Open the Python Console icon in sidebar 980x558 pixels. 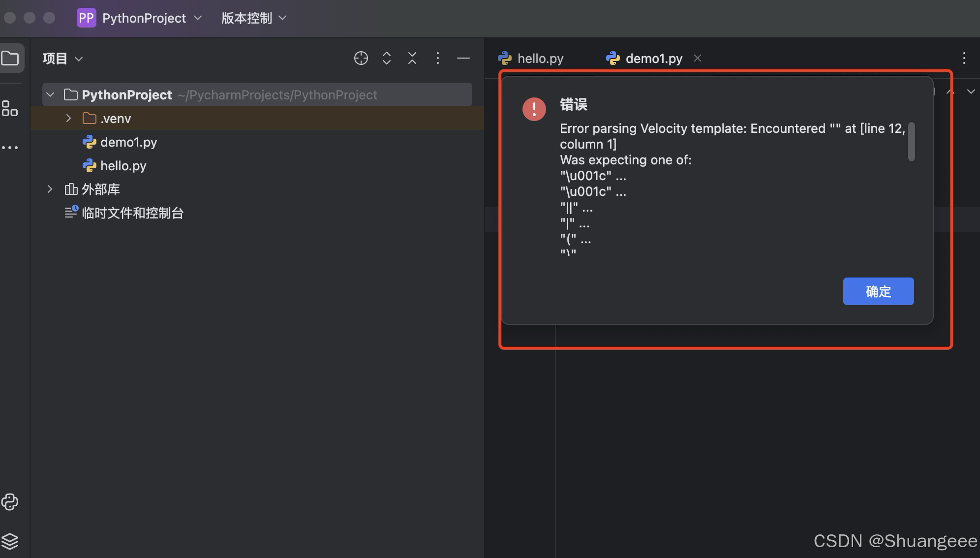click(x=10, y=502)
